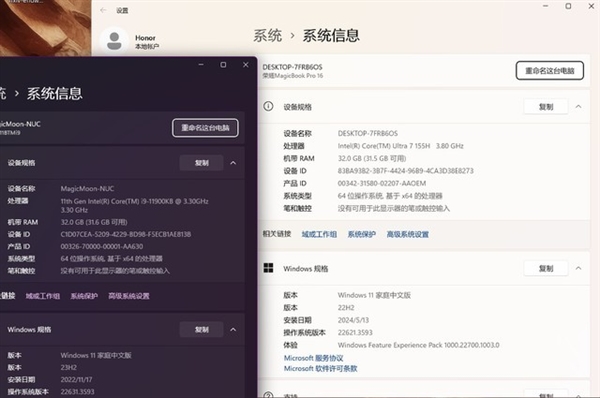Open 高级系统设置 link in dark window

click(129, 296)
